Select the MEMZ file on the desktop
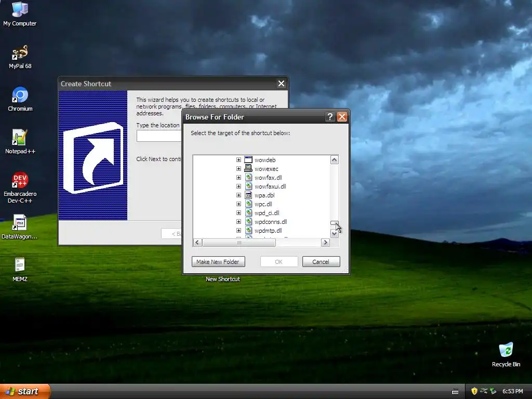This screenshot has height=399, width=532. (20, 270)
